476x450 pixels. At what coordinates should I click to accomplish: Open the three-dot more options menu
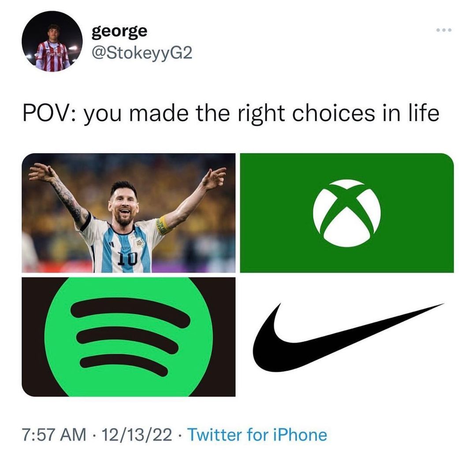(444, 30)
